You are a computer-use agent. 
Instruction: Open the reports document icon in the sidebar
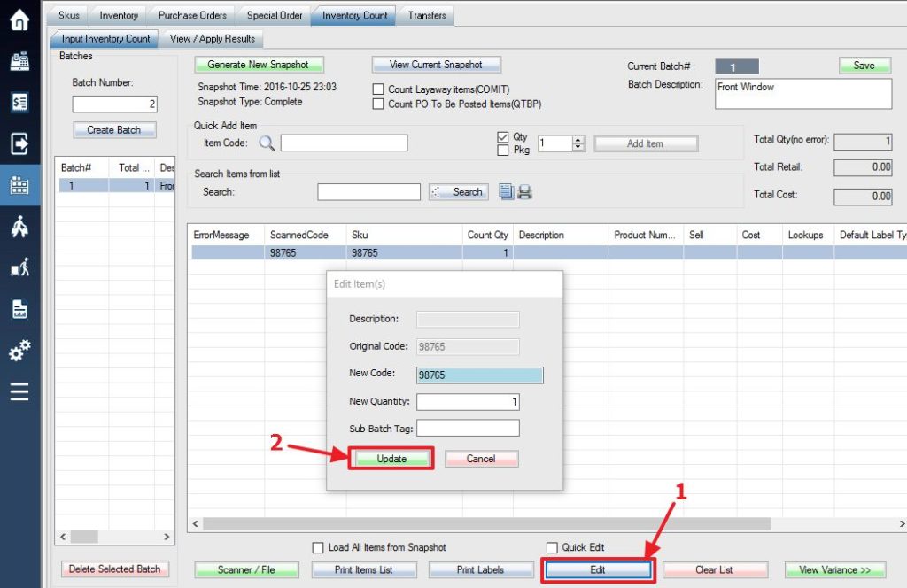(x=19, y=310)
